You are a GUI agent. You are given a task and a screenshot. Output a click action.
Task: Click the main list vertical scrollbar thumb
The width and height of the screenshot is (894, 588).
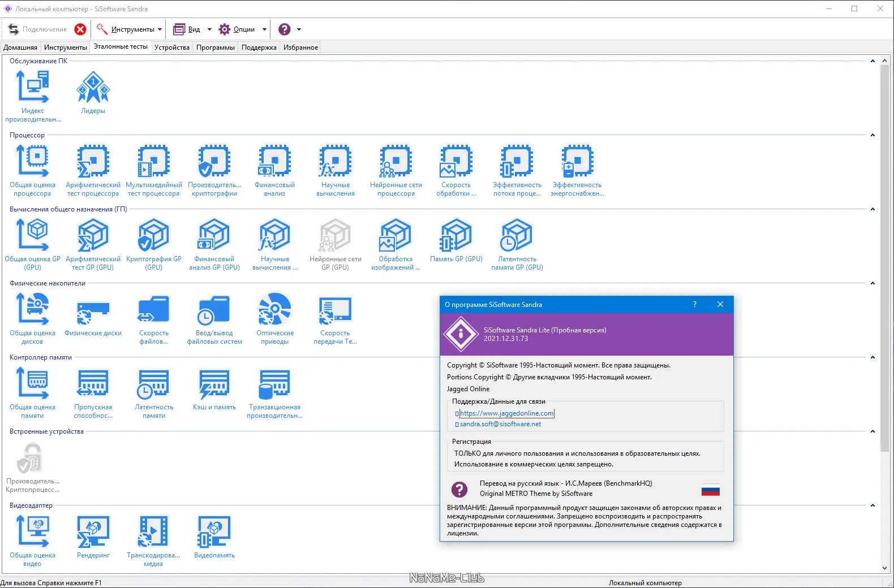click(885, 258)
